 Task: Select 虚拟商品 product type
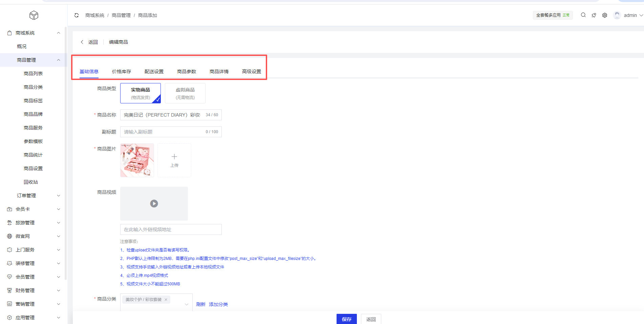pyautogui.click(x=185, y=93)
